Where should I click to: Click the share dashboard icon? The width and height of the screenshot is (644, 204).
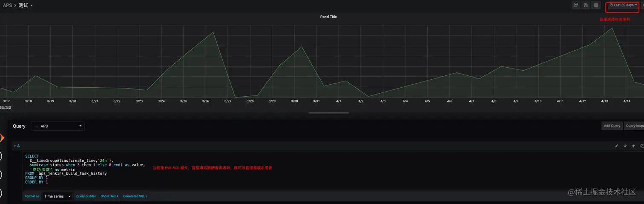point(576,5)
